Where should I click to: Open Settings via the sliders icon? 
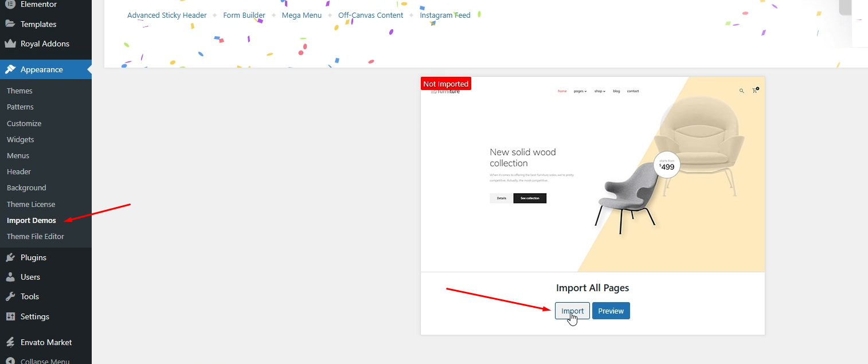tap(9, 316)
